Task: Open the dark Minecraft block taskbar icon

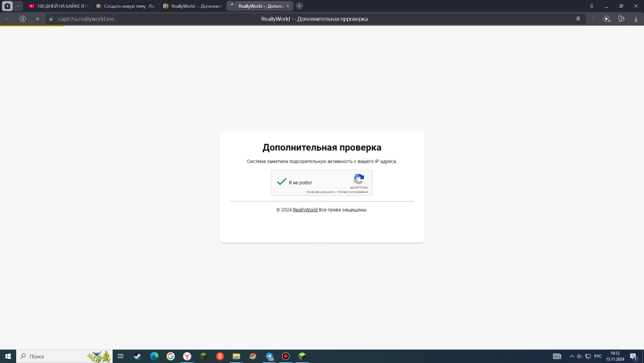Action: [204, 357]
